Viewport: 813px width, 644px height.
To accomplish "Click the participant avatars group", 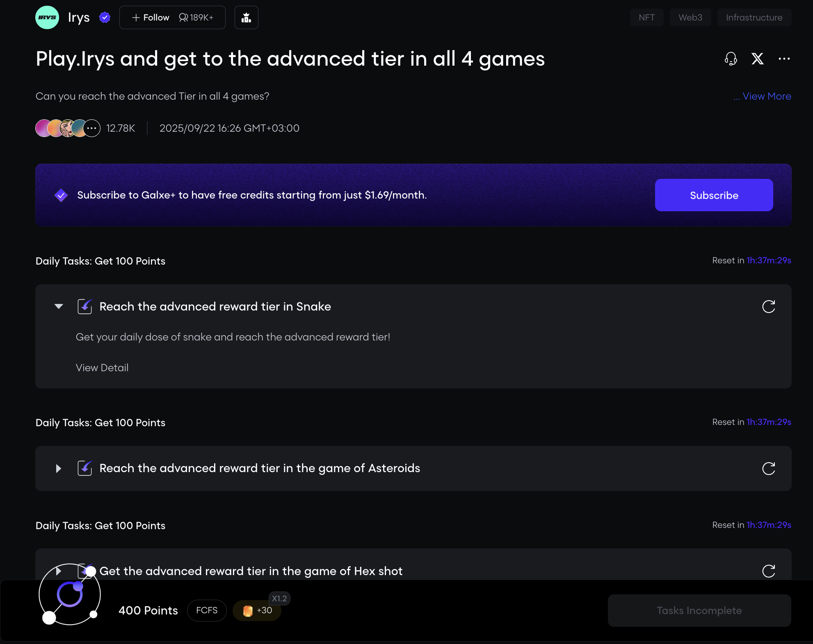I will coord(68,128).
